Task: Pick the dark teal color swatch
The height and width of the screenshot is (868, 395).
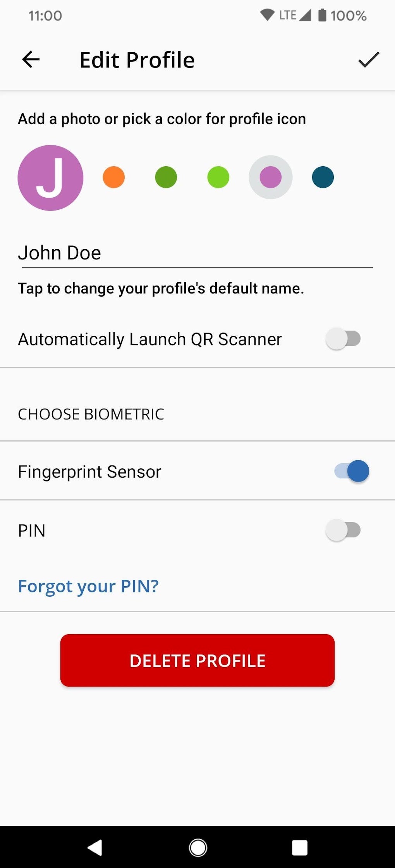Action: pos(323,177)
